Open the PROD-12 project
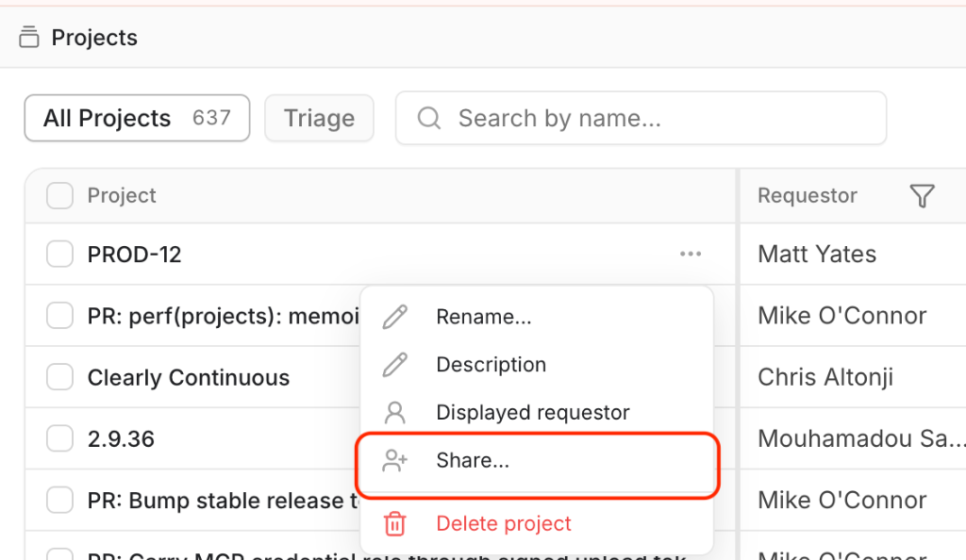 pyautogui.click(x=134, y=255)
